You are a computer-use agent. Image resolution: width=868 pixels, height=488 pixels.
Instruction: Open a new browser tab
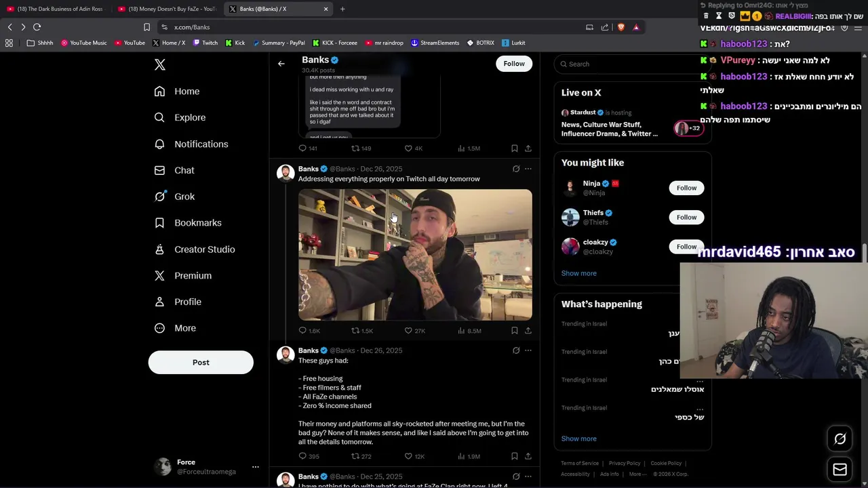pos(342,9)
